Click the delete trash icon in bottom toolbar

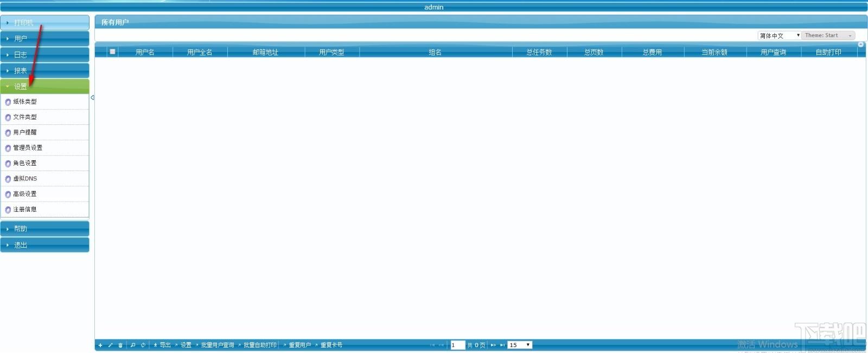coord(120,345)
